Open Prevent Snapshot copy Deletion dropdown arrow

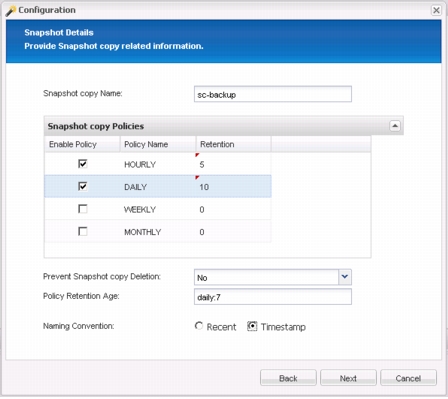click(345, 277)
